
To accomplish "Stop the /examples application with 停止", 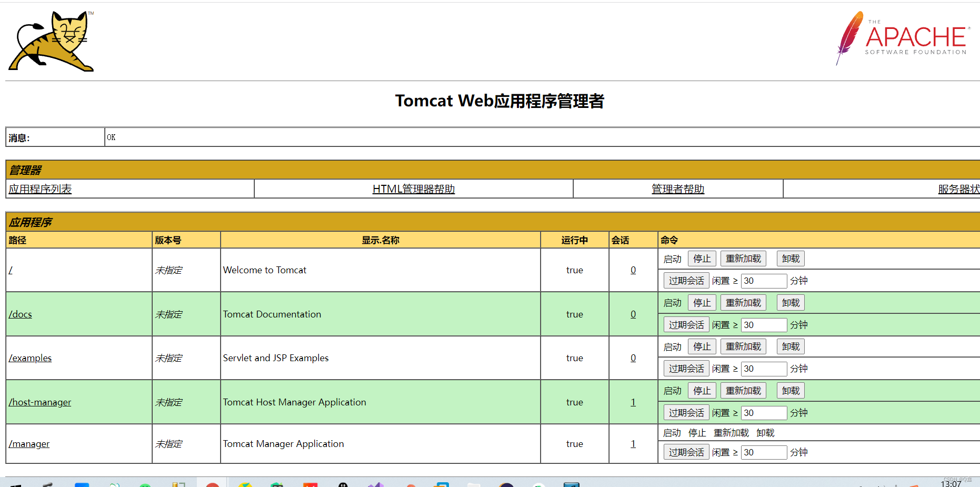I will pos(702,346).
